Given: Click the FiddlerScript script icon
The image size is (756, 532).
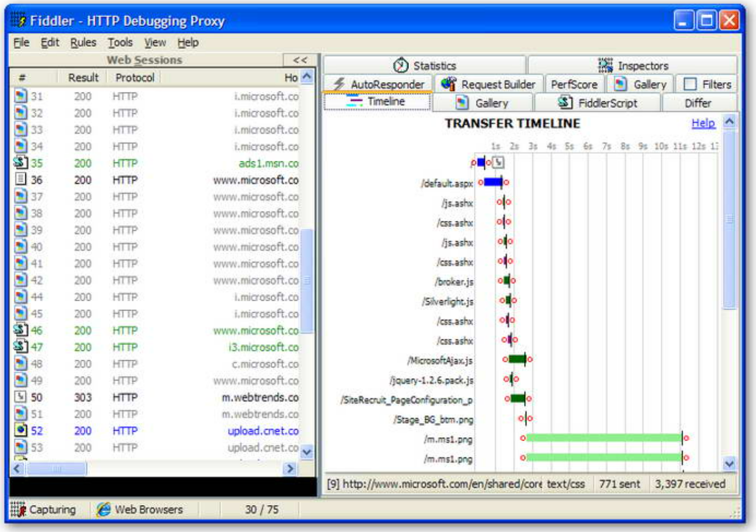Looking at the screenshot, I should tap(565, 102).
